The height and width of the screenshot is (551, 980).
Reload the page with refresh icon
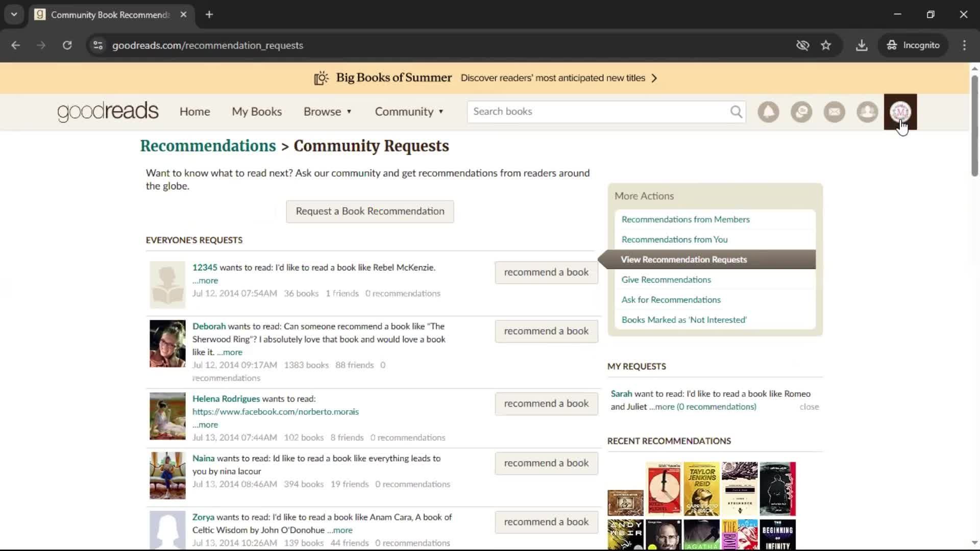[67, 45]
